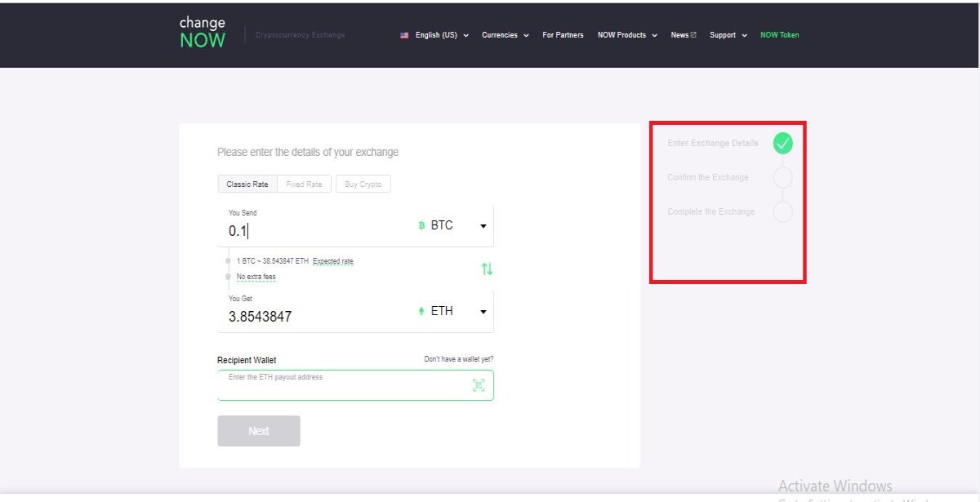The width and height of the screenshot is (980, 502).
Task: Switch to Fixed Rate mode
Action: [304, 184]
